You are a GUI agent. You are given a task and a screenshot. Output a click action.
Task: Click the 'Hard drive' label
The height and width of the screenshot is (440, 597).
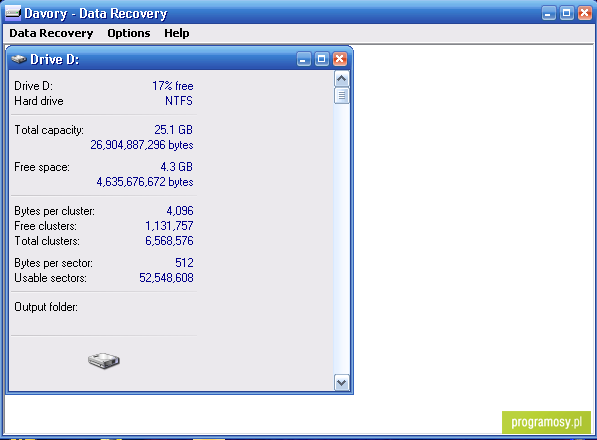click(39, 101)
